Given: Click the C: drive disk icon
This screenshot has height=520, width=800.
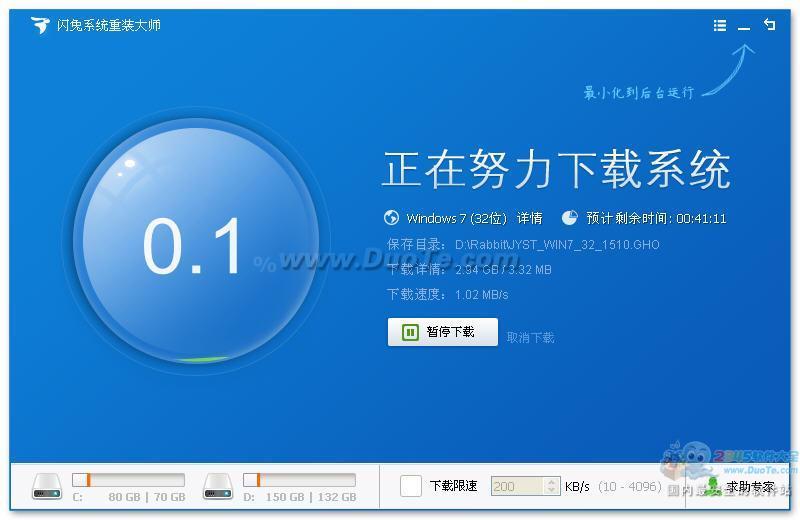Looking at the screenshot, I should coord(47,486).
